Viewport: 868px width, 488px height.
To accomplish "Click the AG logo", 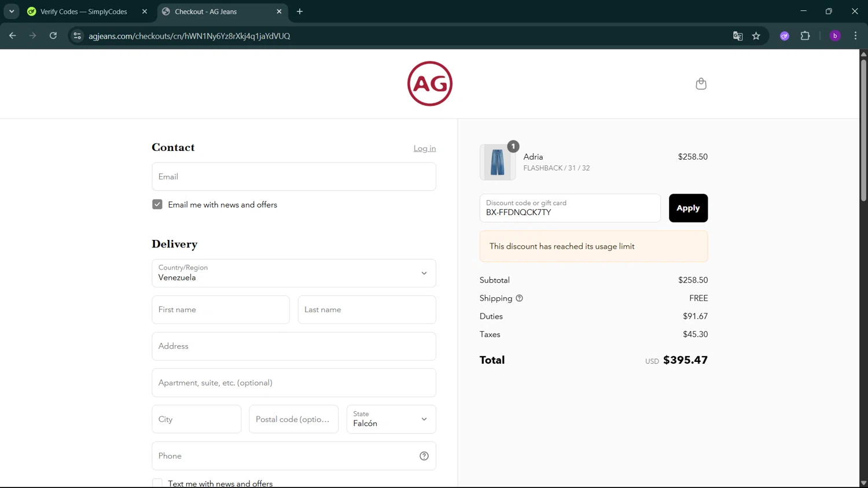I will [x=430, y=84].
